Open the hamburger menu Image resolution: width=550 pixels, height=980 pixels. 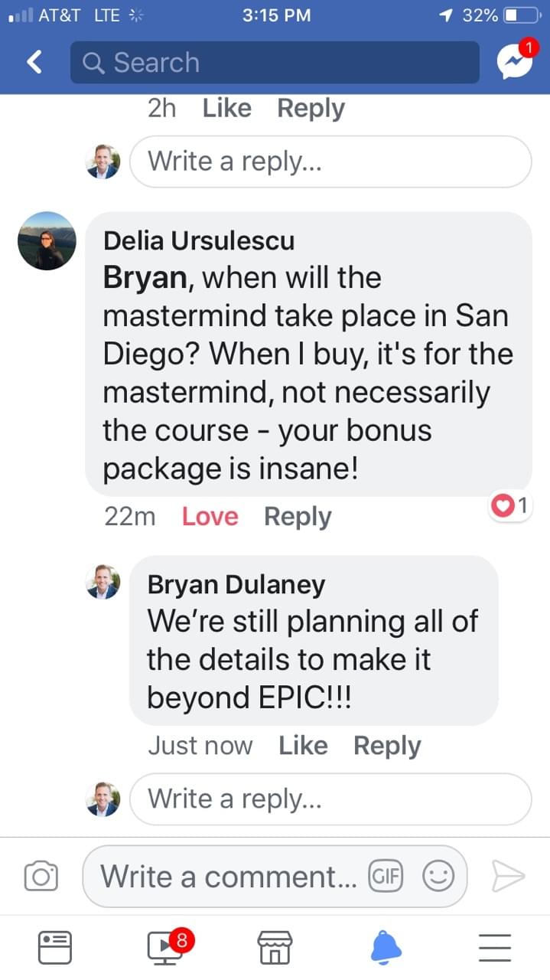[495, 947]
